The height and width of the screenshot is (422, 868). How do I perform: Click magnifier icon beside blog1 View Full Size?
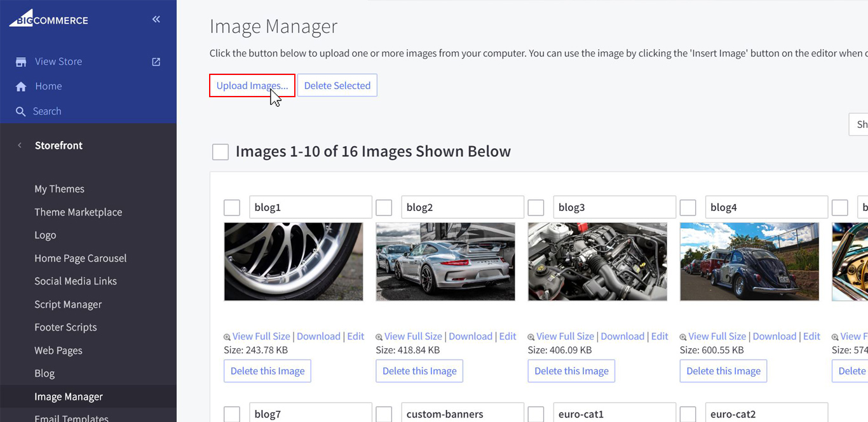227,337
